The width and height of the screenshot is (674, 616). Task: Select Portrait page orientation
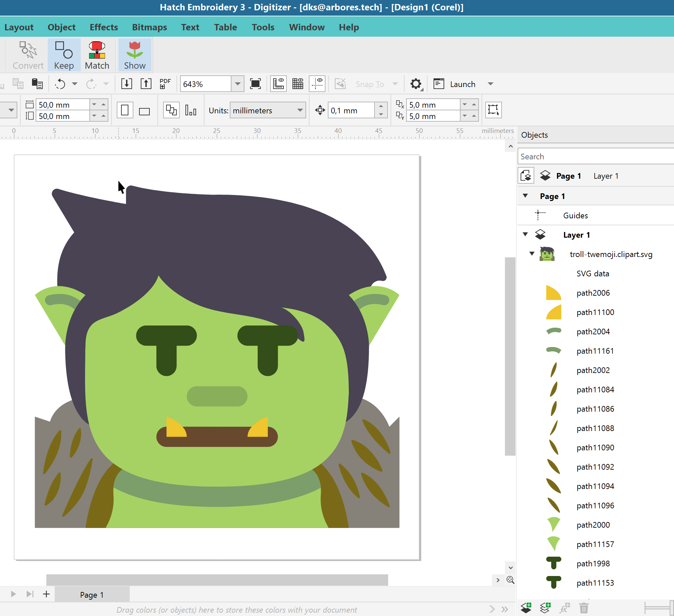tap(125, 110)
